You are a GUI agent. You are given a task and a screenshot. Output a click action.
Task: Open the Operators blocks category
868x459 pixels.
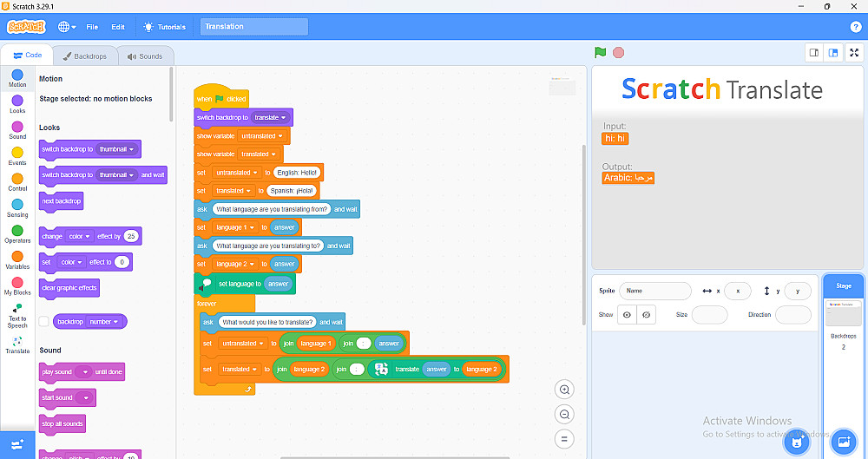(17, 234)
